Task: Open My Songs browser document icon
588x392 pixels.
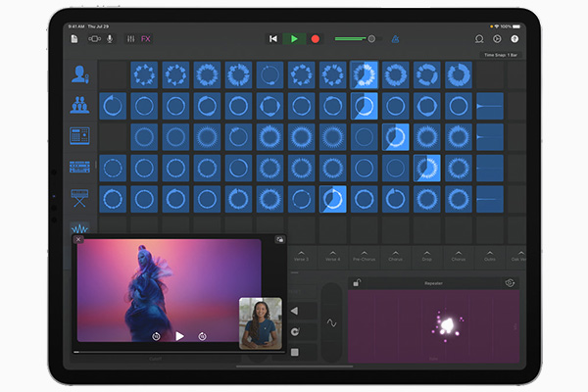Action: pos(74,38)
